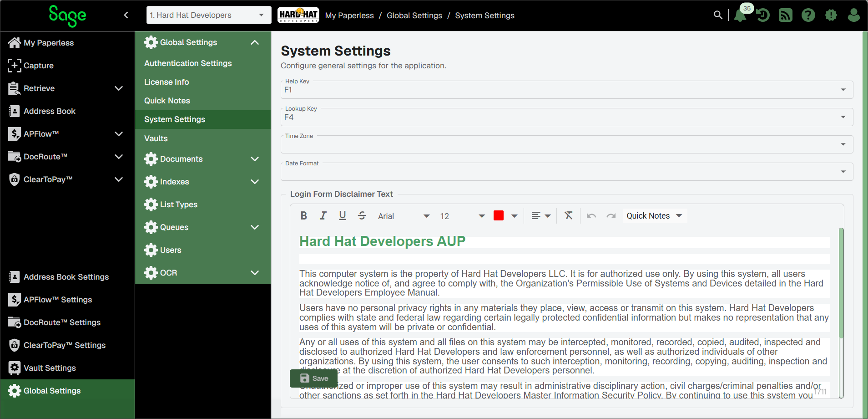Open the Users settings

(203, 250)
